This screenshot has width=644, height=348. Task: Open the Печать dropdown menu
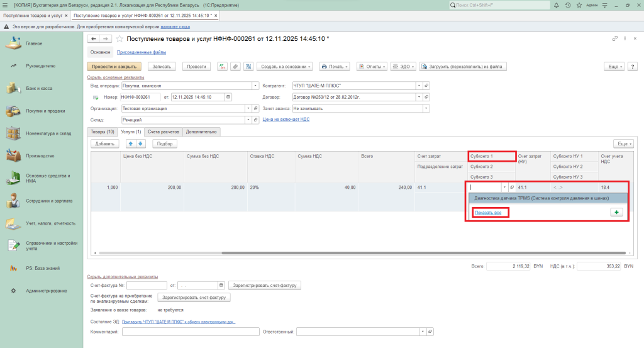(x=335, y=67)
